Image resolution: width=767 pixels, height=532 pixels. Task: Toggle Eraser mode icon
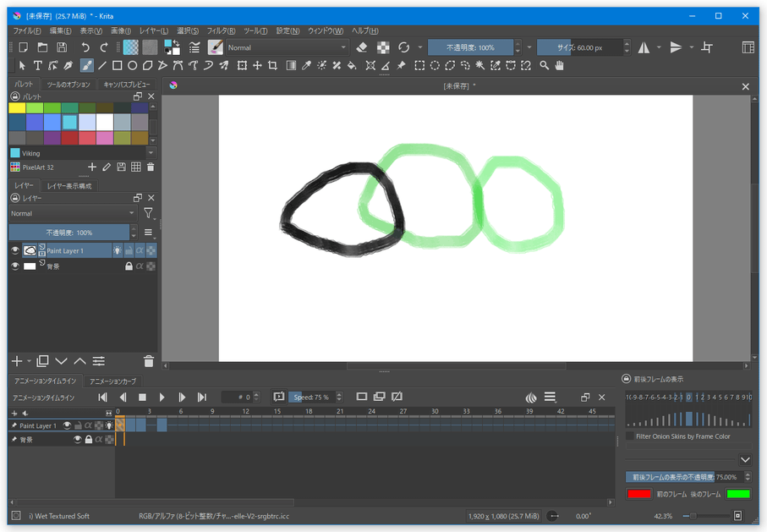click(361, 47)
